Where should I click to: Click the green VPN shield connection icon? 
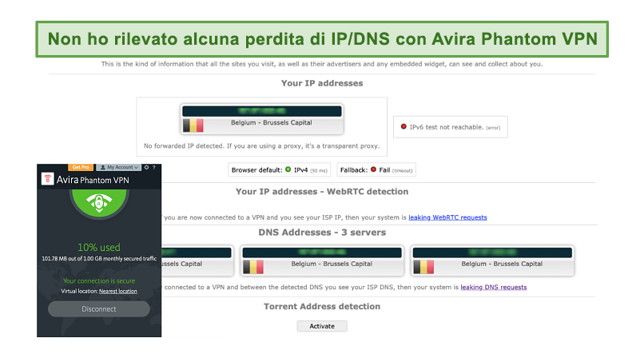99,203
